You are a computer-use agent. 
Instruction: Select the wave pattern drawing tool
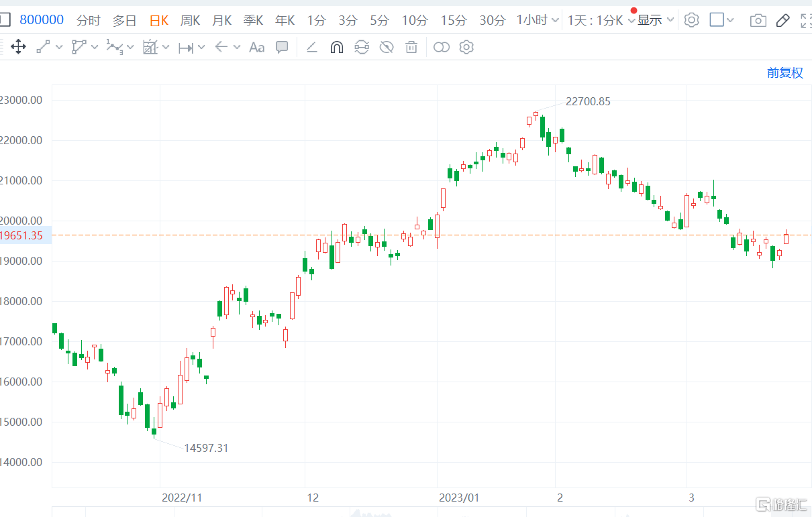tap(115, 47)
